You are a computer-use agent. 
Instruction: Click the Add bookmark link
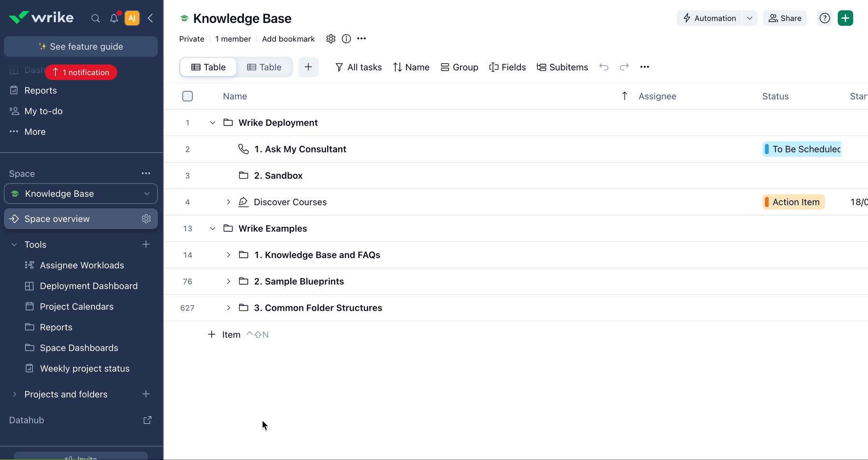pyautogui.click(x=288, y=39)
